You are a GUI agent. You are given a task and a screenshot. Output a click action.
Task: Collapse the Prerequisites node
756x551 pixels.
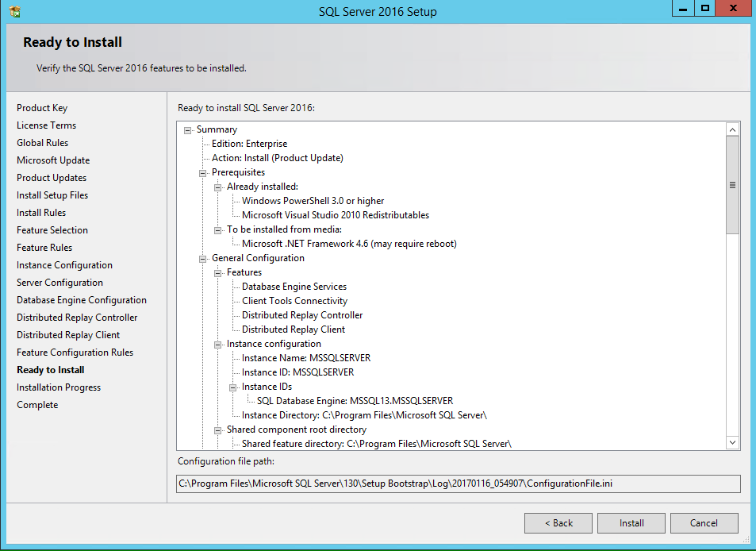click(x=202, y=173)
